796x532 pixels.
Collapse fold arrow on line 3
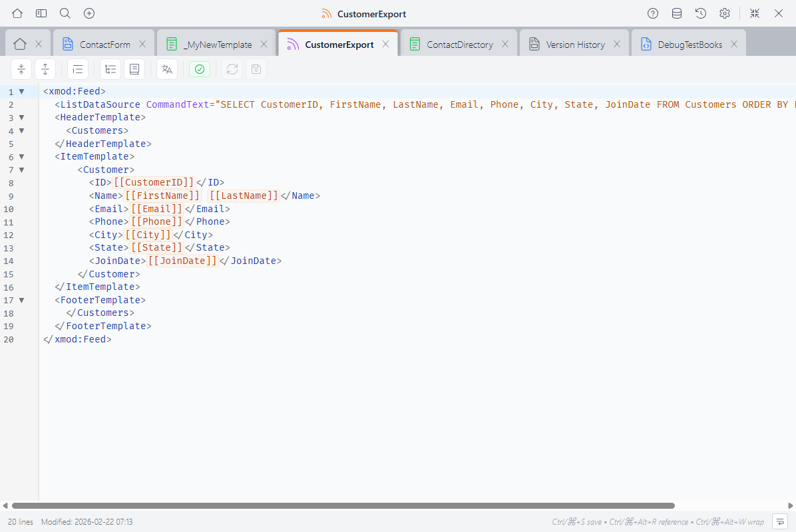coord(21,118)
